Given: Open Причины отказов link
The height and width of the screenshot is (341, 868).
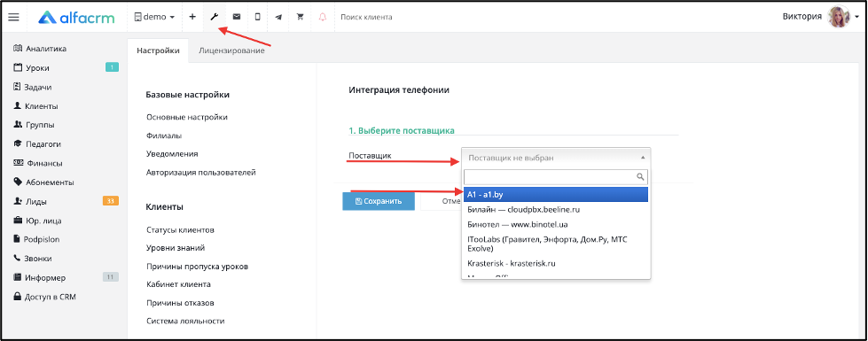Looking at the screenshot, I should [180, 303].
